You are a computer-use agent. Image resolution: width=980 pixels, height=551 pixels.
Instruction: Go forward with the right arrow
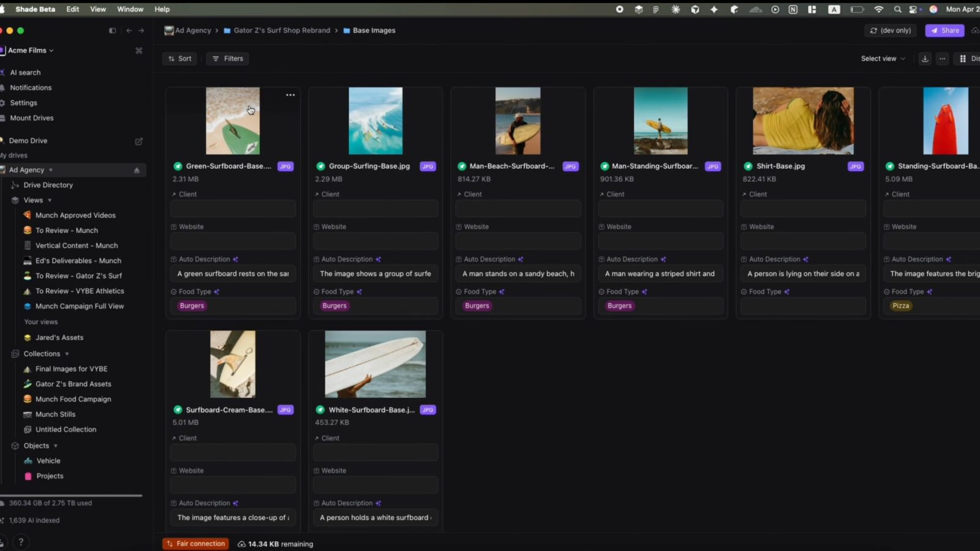pos(141,31)
